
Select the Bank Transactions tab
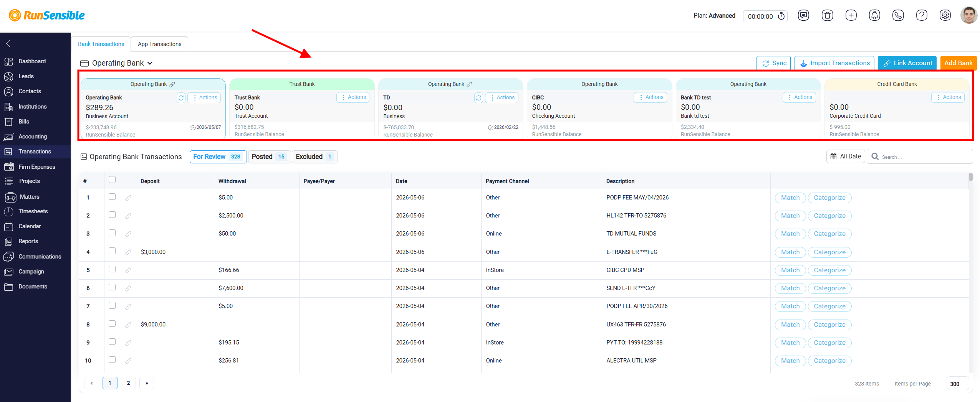click(101, 44)
